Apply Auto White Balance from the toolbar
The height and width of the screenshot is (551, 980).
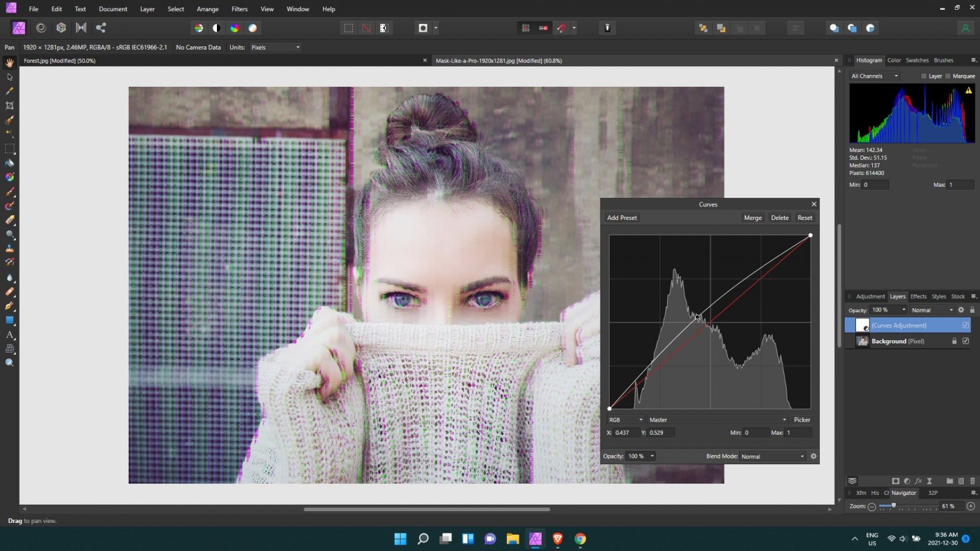pos(253,28)
